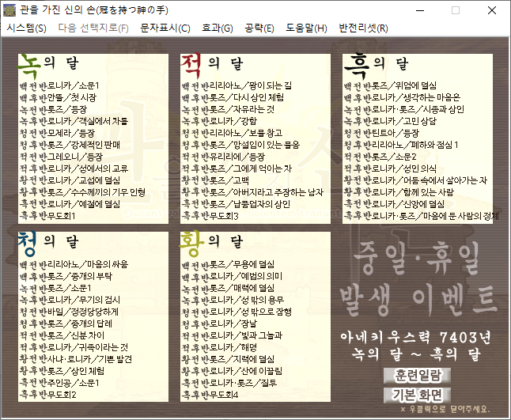Close the game window

click(492, 10)
